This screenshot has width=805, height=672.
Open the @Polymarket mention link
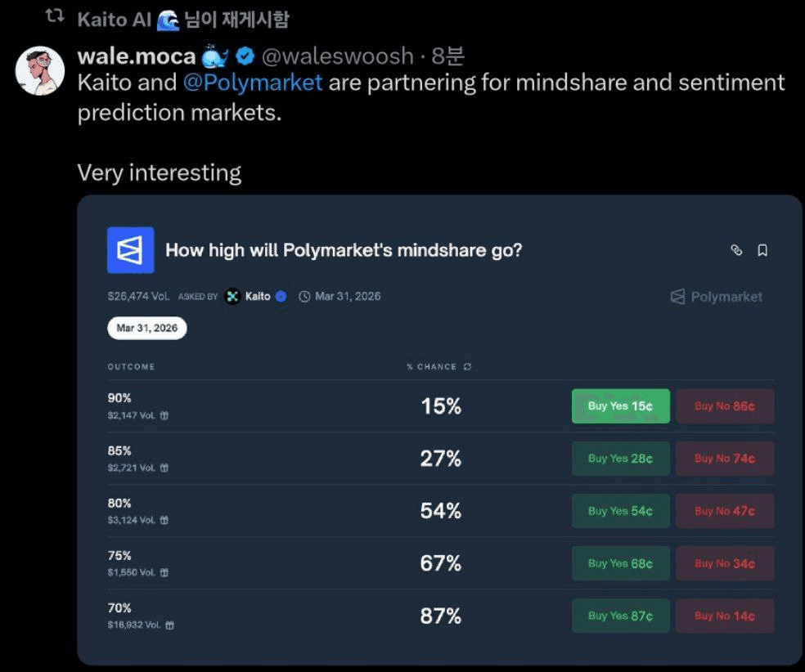coord(252,83)
